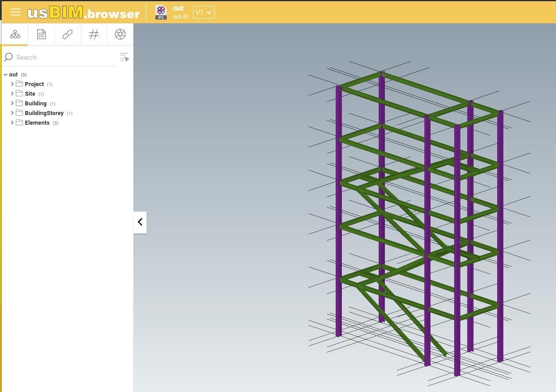This screenshot has height=392, width=556.
Task: Click the usBIM.browser logo
Action: 83,13
